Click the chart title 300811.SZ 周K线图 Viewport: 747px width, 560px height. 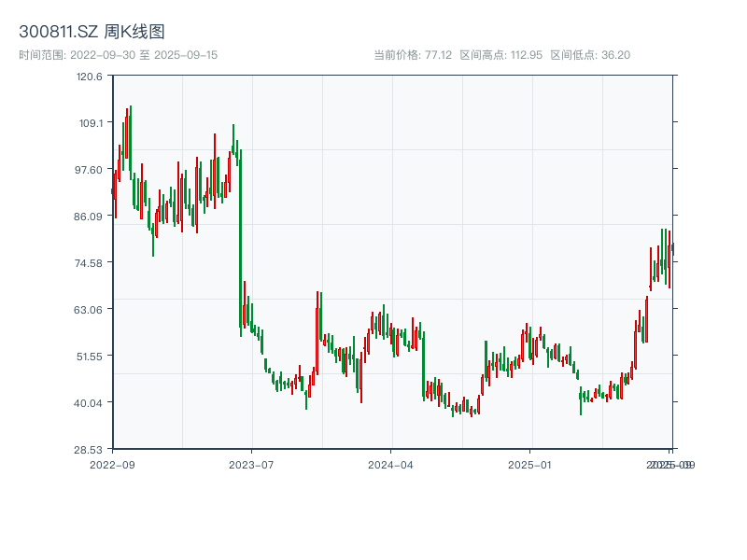pos(96,31)
